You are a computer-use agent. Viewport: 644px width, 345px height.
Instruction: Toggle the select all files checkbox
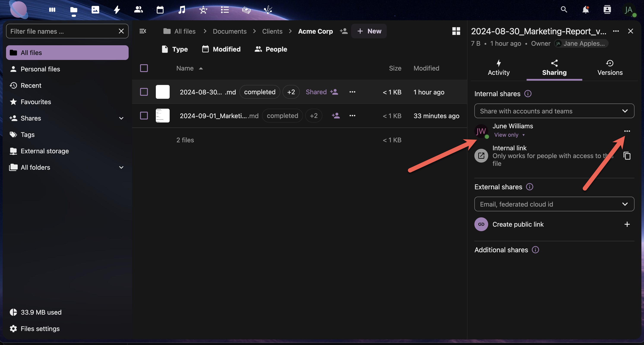[x=144, y=68]
